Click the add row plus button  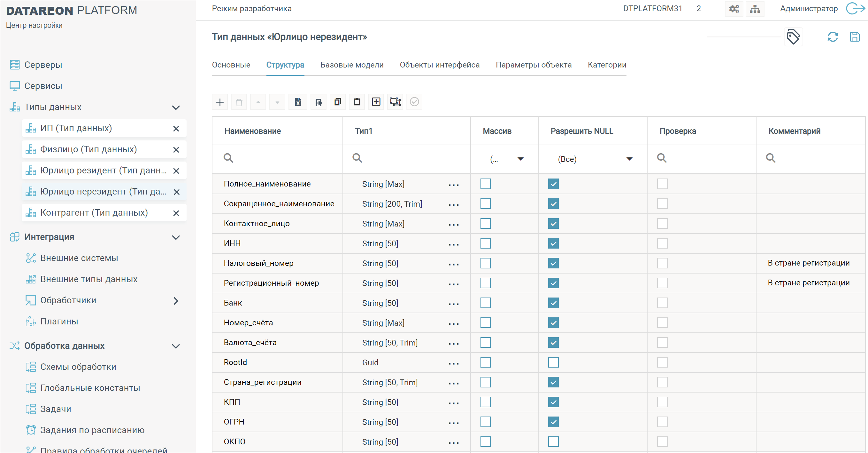220,102
